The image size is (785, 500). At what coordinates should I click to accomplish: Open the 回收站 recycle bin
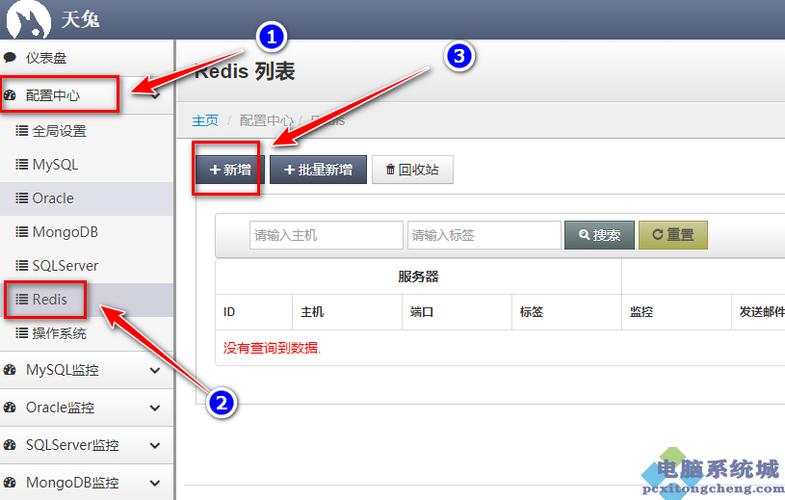click(x=413, y=170)
